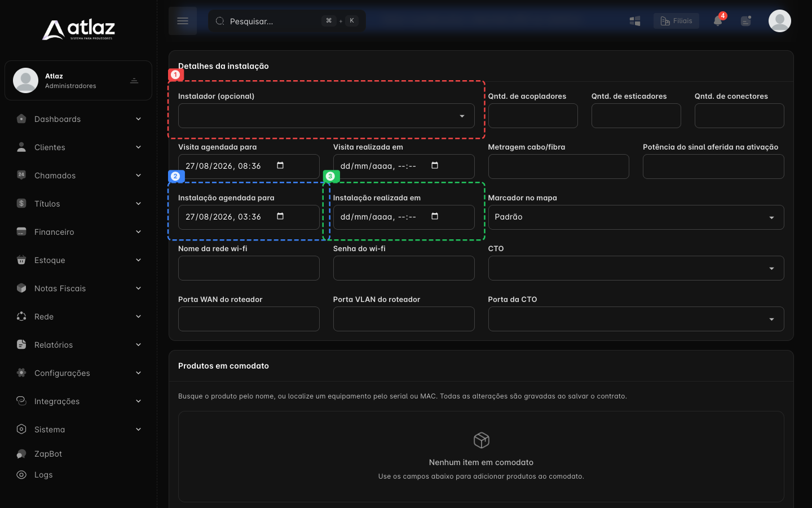Open the notifications bell icon
This screenshot has width=812, height=508.
click(718, 21)
